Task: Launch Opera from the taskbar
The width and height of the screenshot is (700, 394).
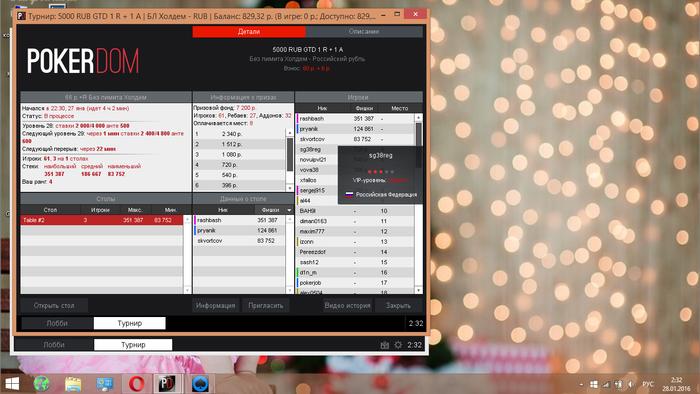Action: (x=137, y=384)
